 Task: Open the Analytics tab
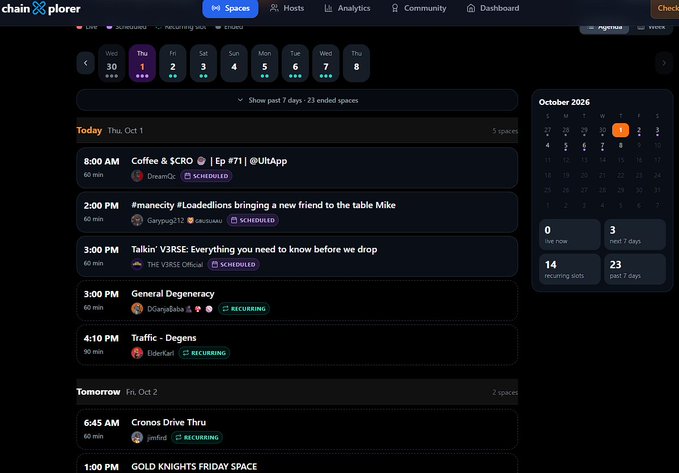[x=347, y=8]
